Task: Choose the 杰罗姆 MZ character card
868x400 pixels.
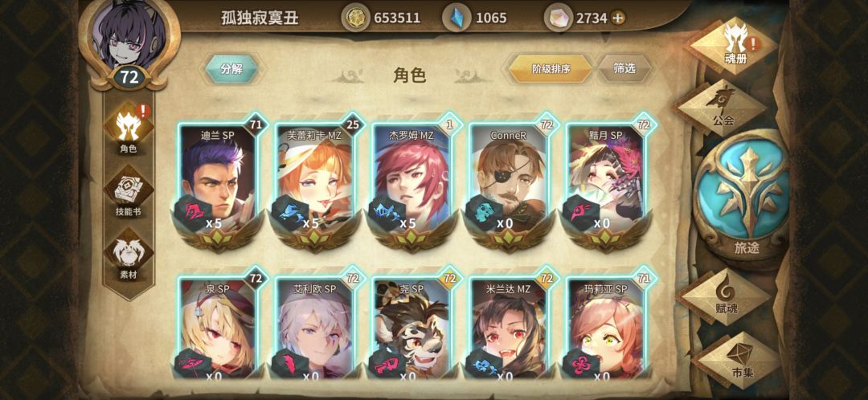Action: (x=411, y=181)
